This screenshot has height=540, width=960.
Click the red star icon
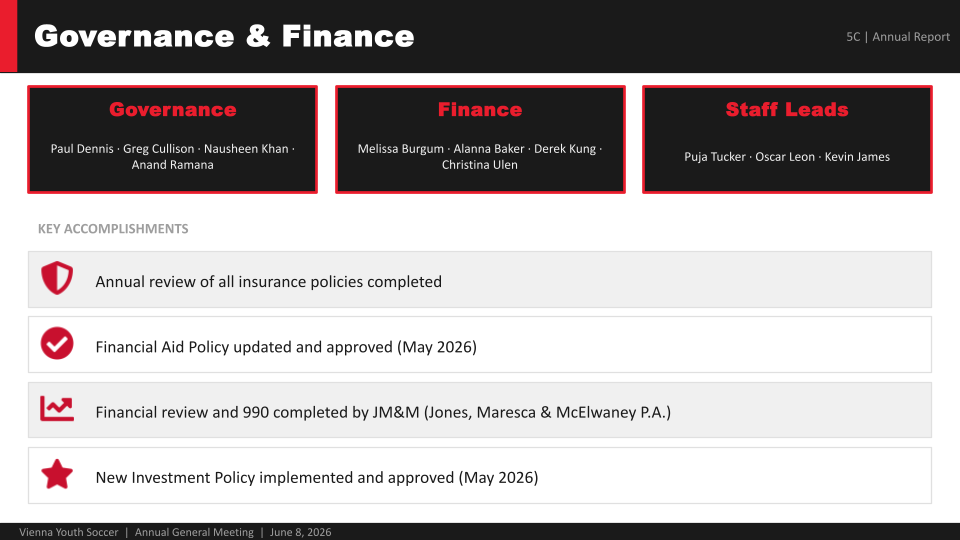click(x=57, y=474)
